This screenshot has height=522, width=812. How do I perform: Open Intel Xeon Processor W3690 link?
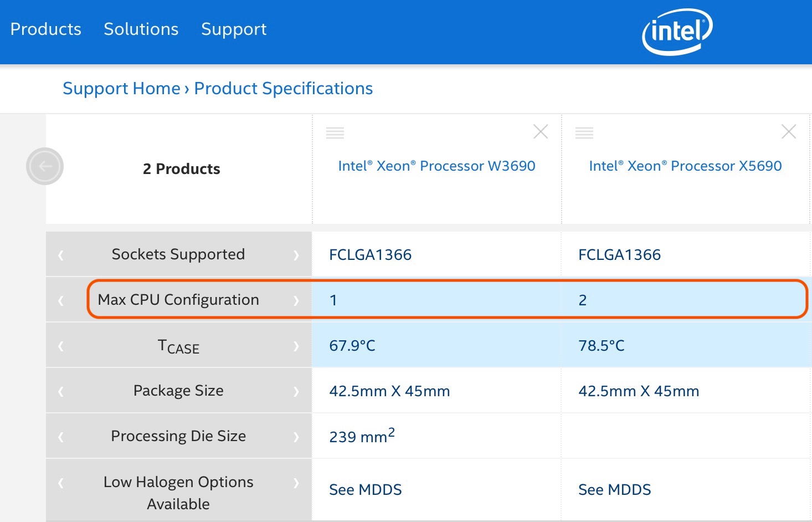pyautogui.click(x=436, y=166)
